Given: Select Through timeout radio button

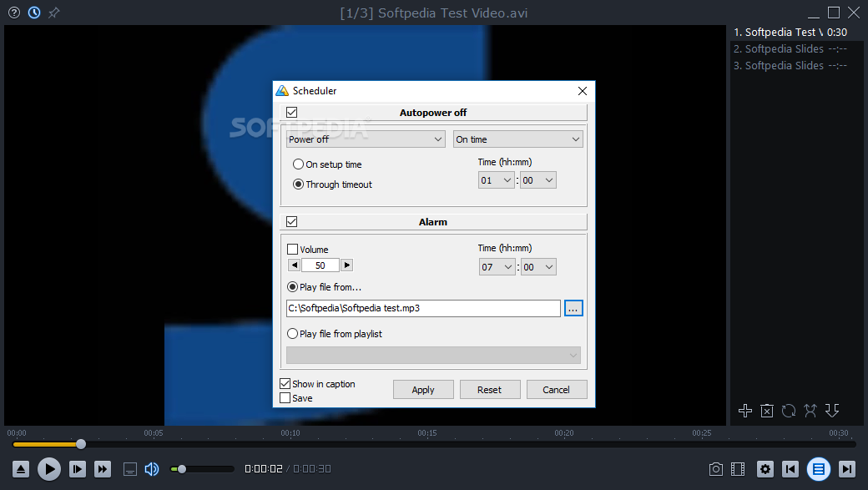Looking at the screenshot, I should [299, 184].
